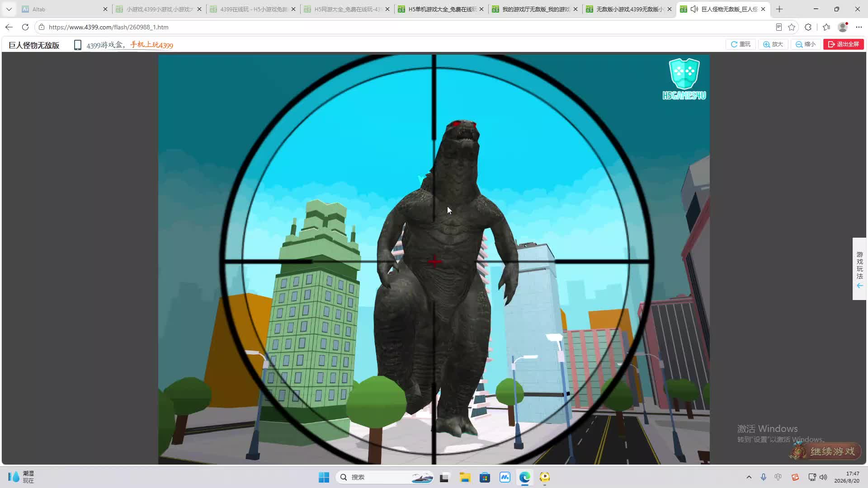Image resolution: width=868 pixels, height=488 pixels.
Task: Expand the tab search dropdown
Action: coord(9,9)
